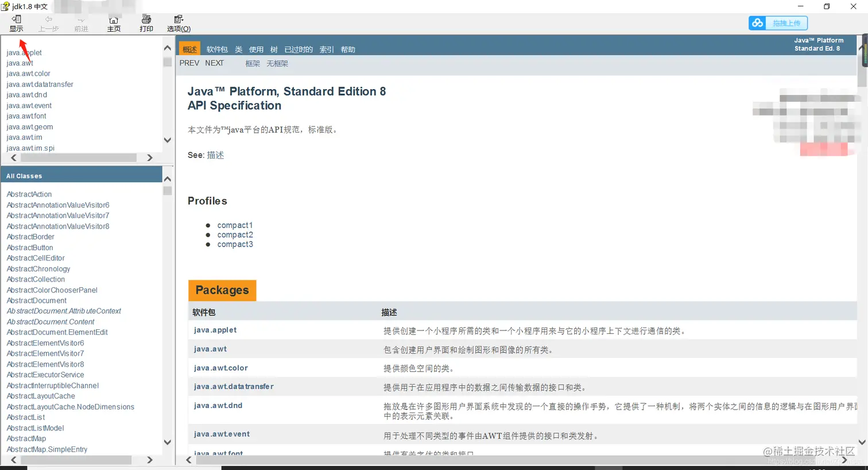The width and height of the screenshot is (868, 470).
Task: Select java.awt.color in left package list
Action: 29,74
